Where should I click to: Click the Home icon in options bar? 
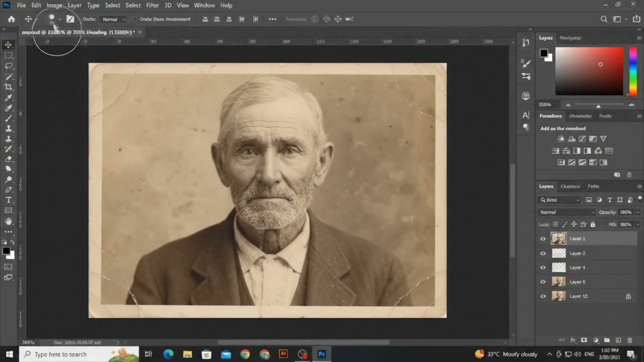coord(11,19)
